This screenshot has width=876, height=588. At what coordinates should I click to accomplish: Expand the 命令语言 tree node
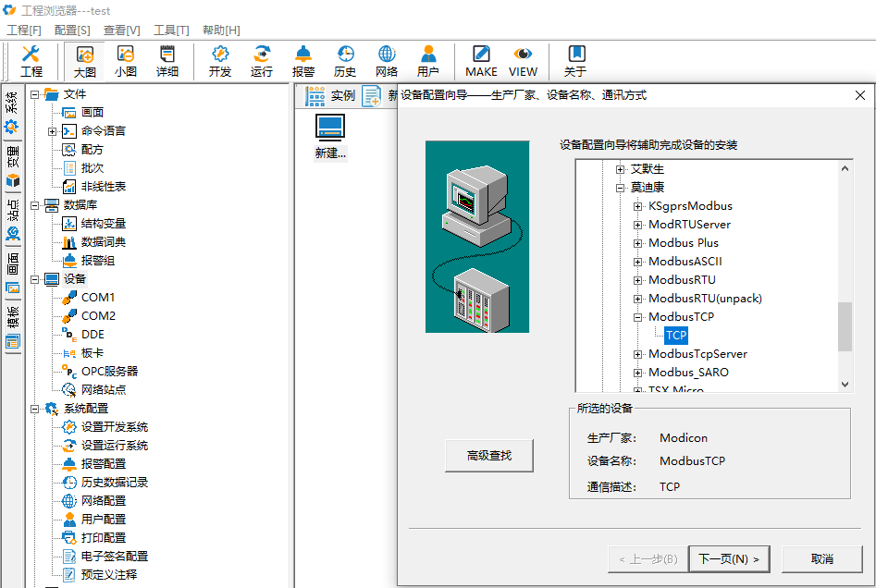click(53, 131)
